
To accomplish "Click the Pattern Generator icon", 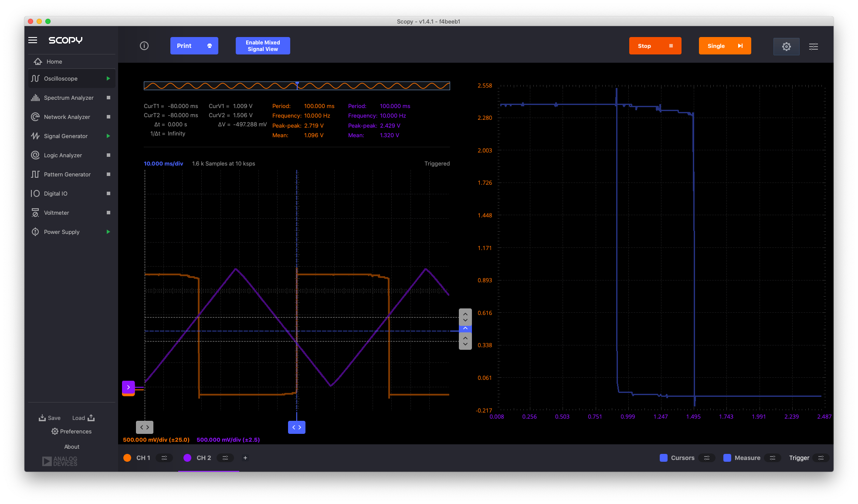I will pos(35,174).
